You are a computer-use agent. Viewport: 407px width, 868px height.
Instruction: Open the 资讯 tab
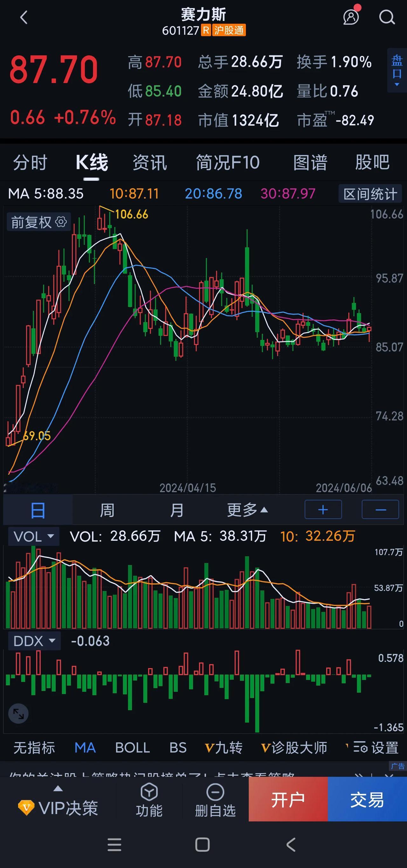point(150,163)
